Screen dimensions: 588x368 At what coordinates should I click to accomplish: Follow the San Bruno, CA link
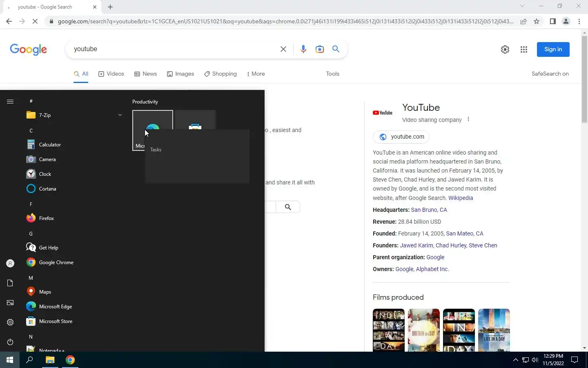[x=429, y=210]
